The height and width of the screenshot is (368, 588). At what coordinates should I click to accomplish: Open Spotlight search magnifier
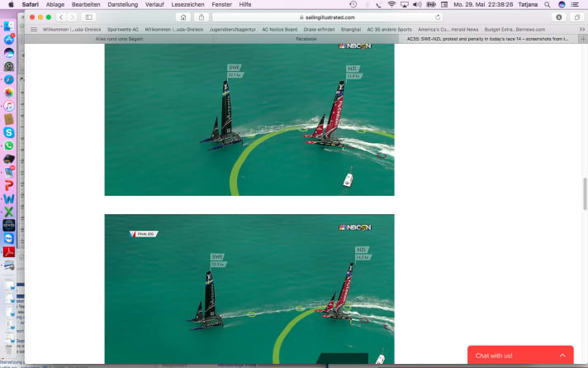click(548, 4)
